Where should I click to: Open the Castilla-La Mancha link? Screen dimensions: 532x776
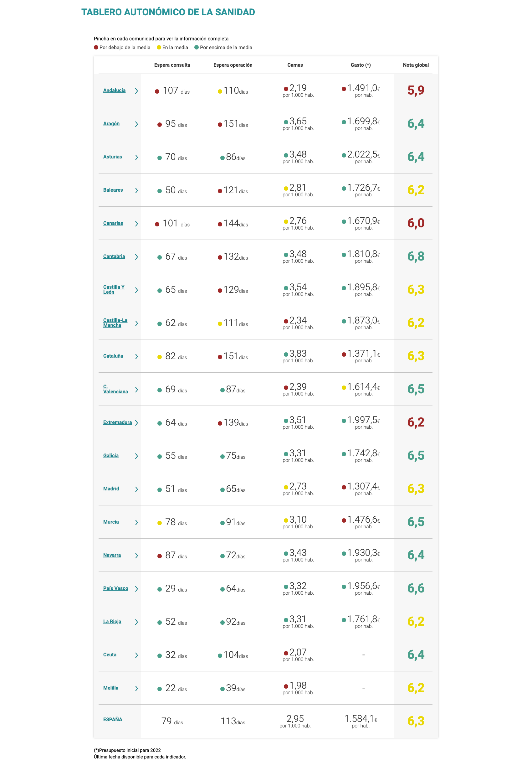115,323
